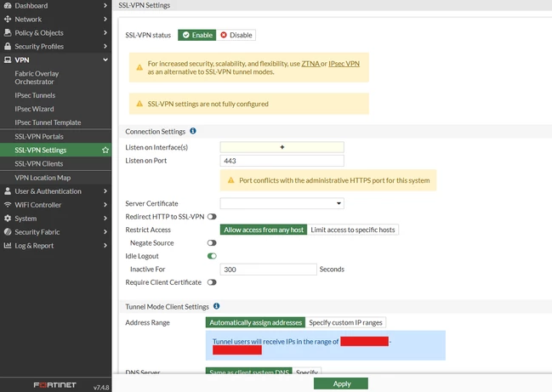Click the favorite star beside SSL-VPN Settings
The image size is (552, 392).
point(105,151)
